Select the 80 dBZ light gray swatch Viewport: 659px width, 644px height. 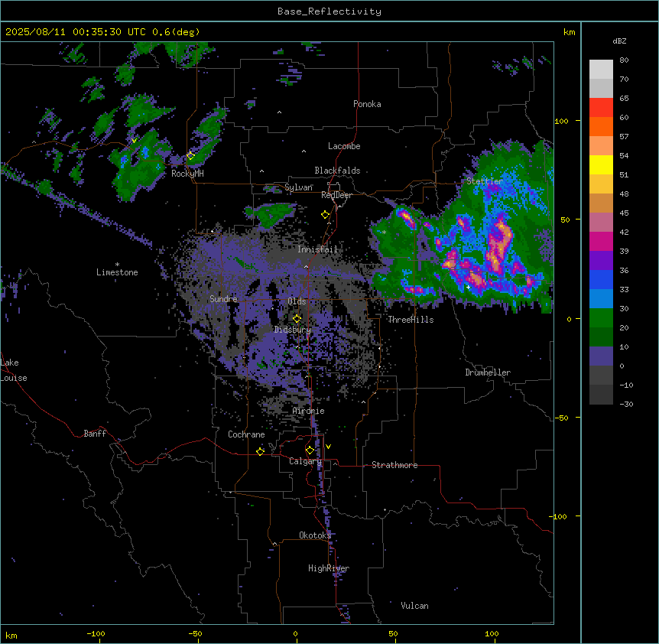[x=601, y=70]
